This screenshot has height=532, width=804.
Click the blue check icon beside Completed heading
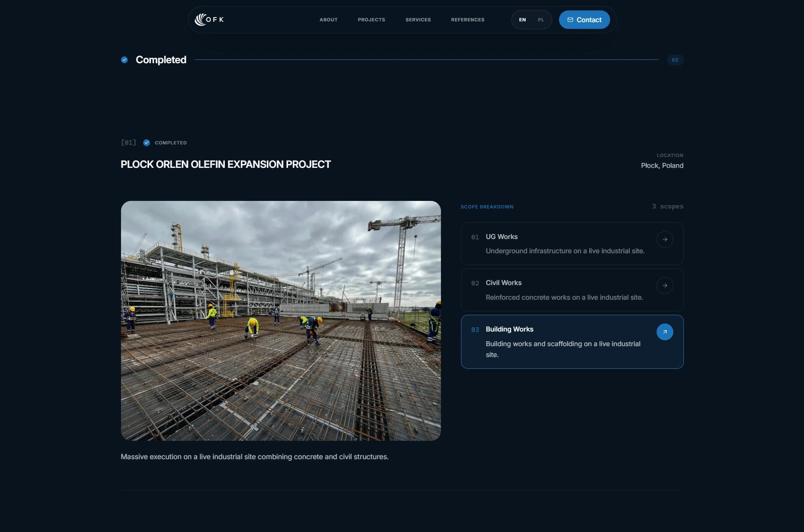click(x=124, y=60)
